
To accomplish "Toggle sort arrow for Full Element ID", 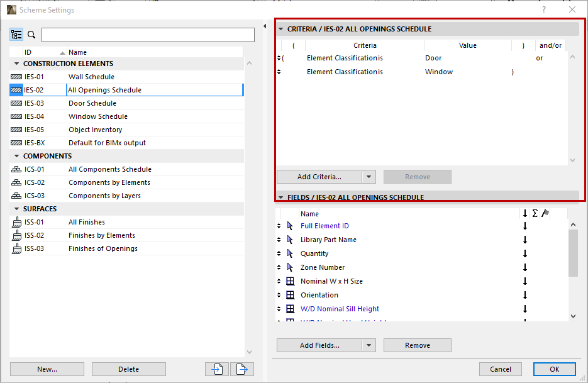I will (525, 226).
